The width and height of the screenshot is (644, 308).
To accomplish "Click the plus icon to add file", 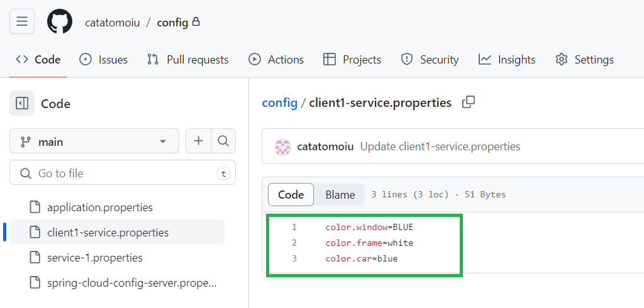I will [198, 141].
